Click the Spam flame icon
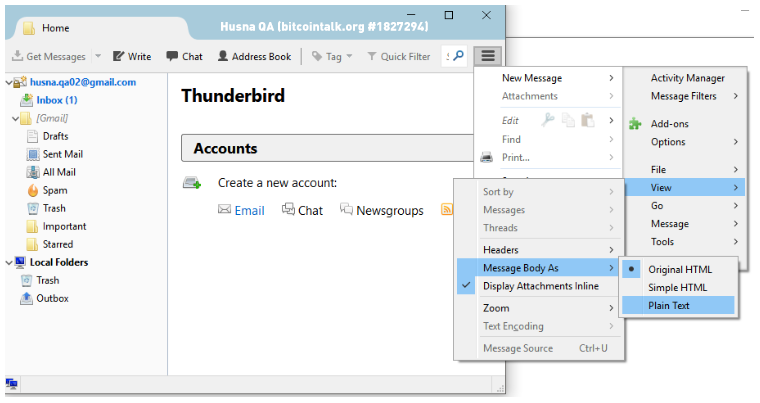The width and height of the screenshot is (760, 403). point(32,190)
